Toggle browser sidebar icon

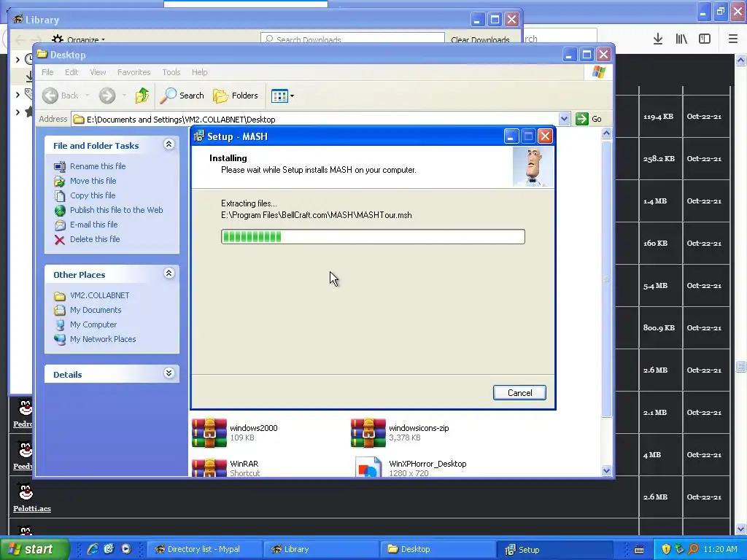[x=705, y=39]
